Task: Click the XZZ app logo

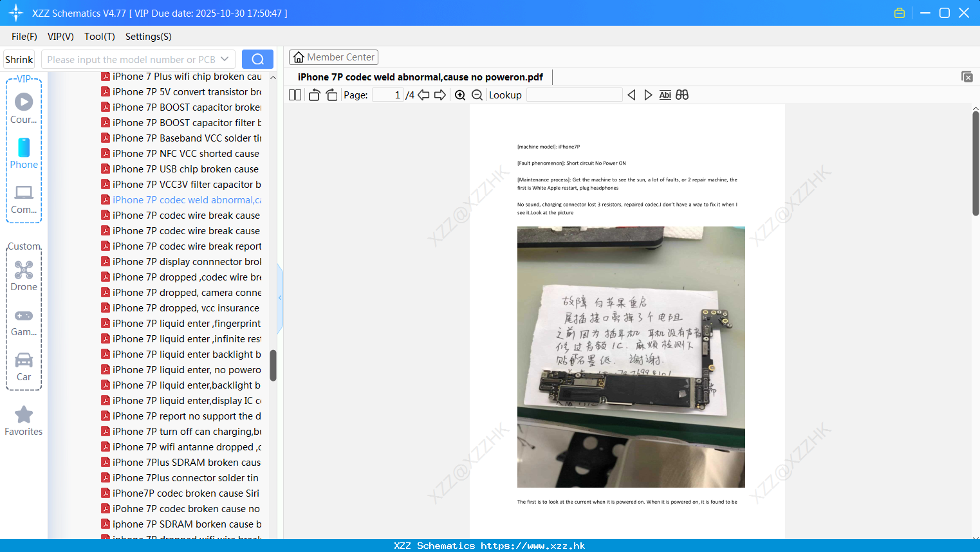Action: coord(16,13)
